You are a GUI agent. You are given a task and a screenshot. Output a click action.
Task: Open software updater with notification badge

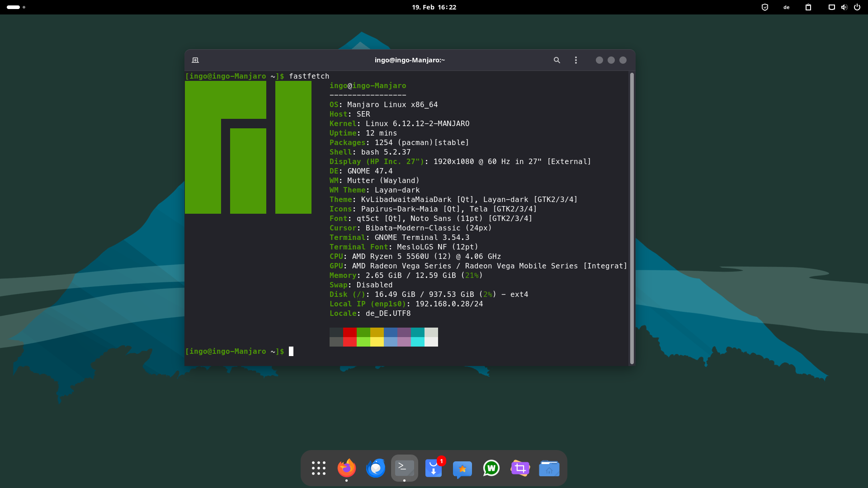[x=434, y=468]
